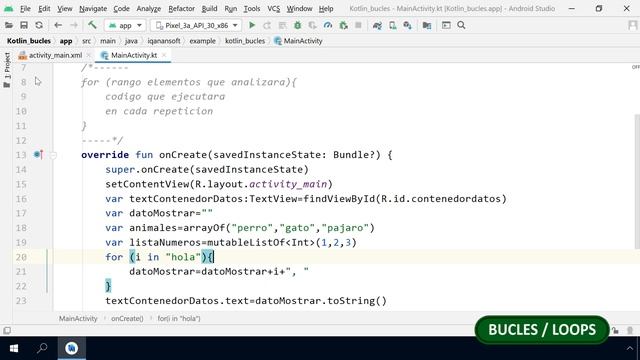This screenshot has height=360, width=640.
Task: Run the app with the green play icon
Action: [252, 25]
